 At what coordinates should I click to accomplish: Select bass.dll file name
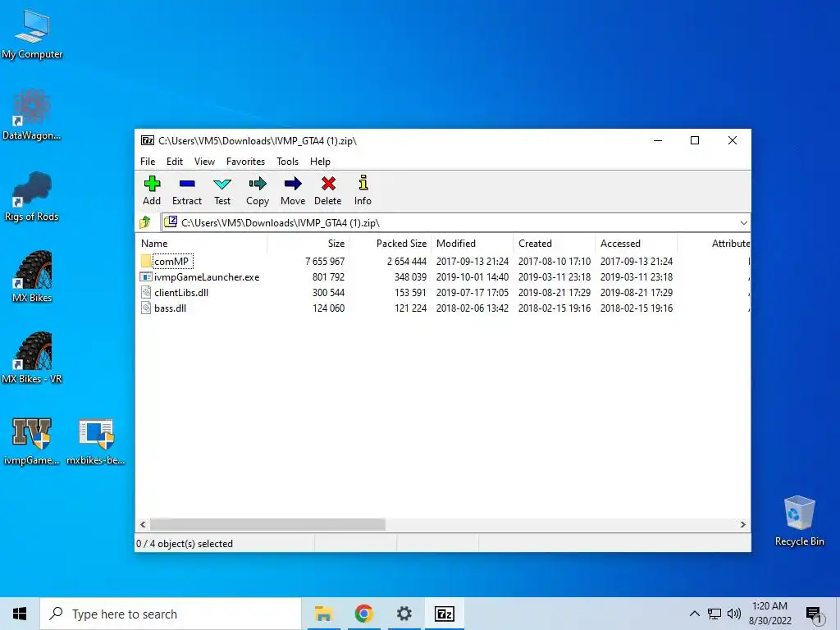click(170, 308)
